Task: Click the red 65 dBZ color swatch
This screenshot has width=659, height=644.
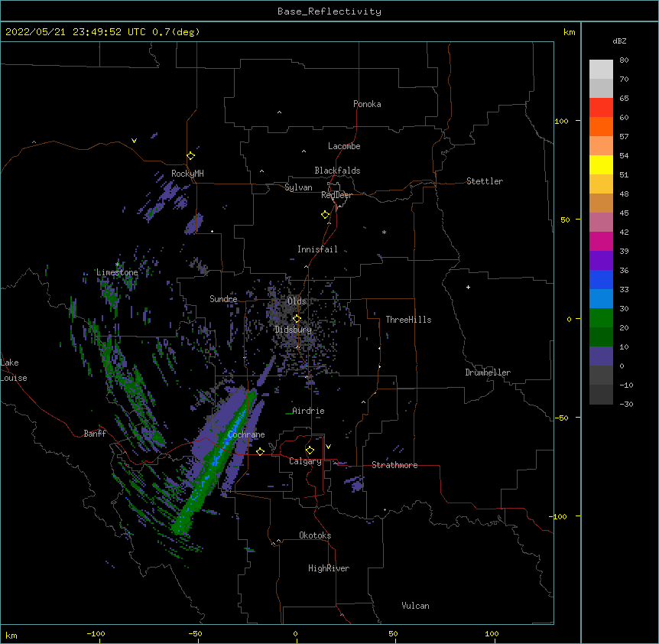Action: pos(601,108)
